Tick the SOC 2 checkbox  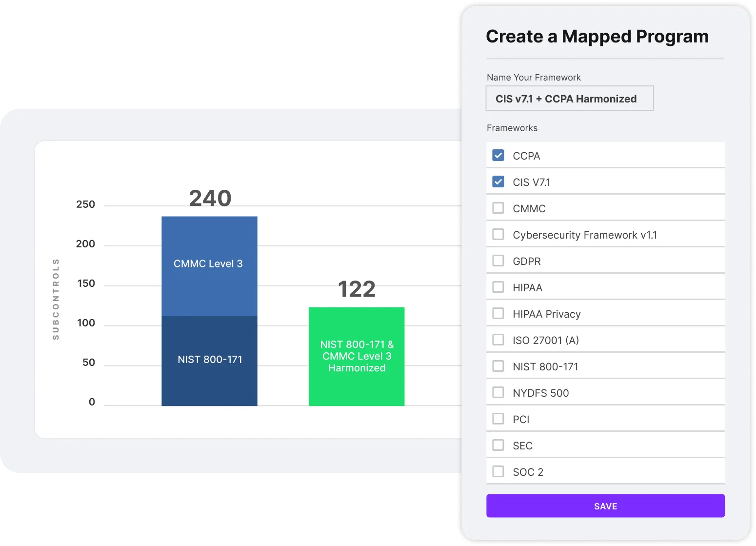[498, 472]
